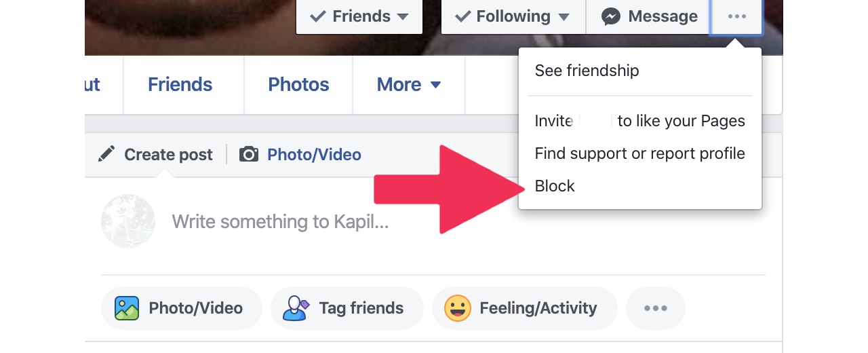Click the pencil icon next to Create post

106,154
